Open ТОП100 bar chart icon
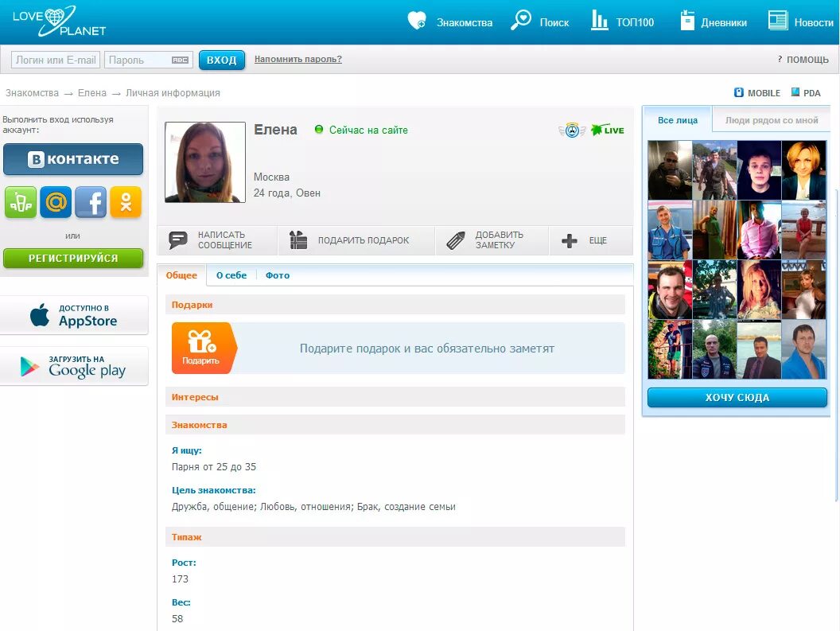 [x=599, y=21]
